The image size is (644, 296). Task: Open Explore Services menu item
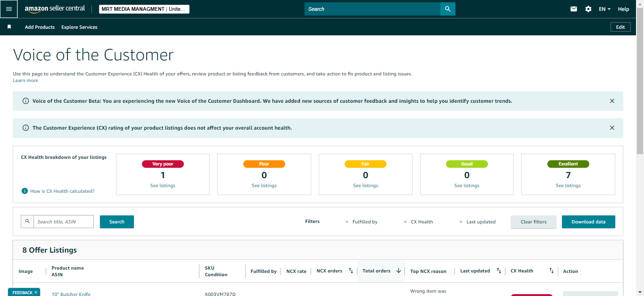[x=79, y=27]
